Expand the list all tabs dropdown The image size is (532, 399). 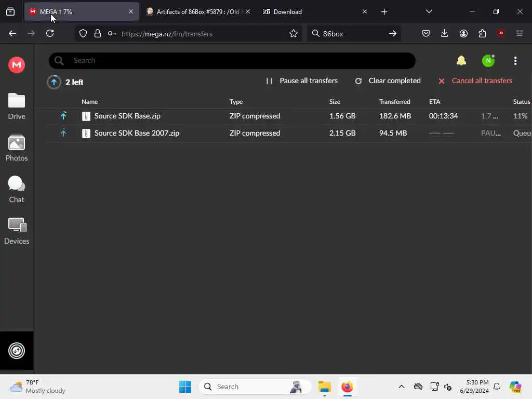point(429,11)
